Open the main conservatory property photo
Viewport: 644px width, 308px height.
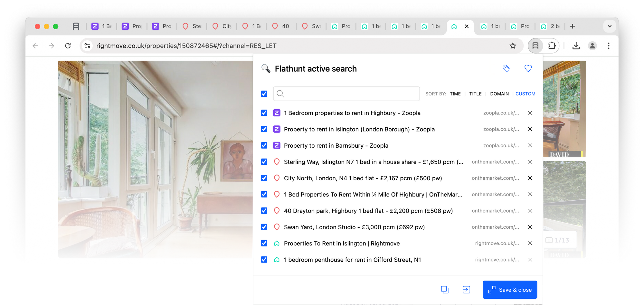coord(155,159)
